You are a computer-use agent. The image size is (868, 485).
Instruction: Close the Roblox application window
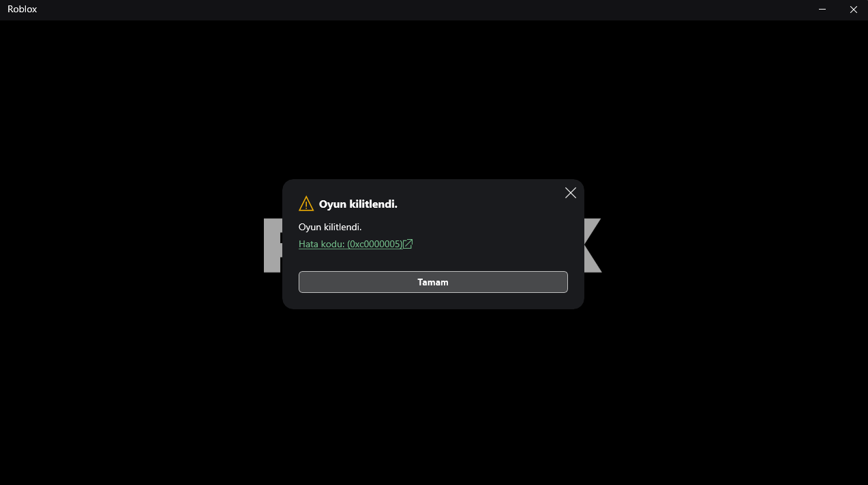853,10
